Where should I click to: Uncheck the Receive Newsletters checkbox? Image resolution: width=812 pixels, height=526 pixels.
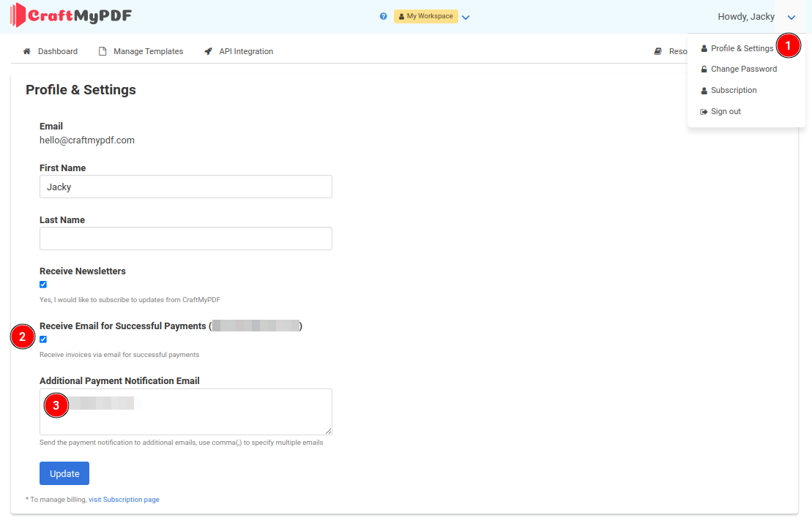pos(43,285)
